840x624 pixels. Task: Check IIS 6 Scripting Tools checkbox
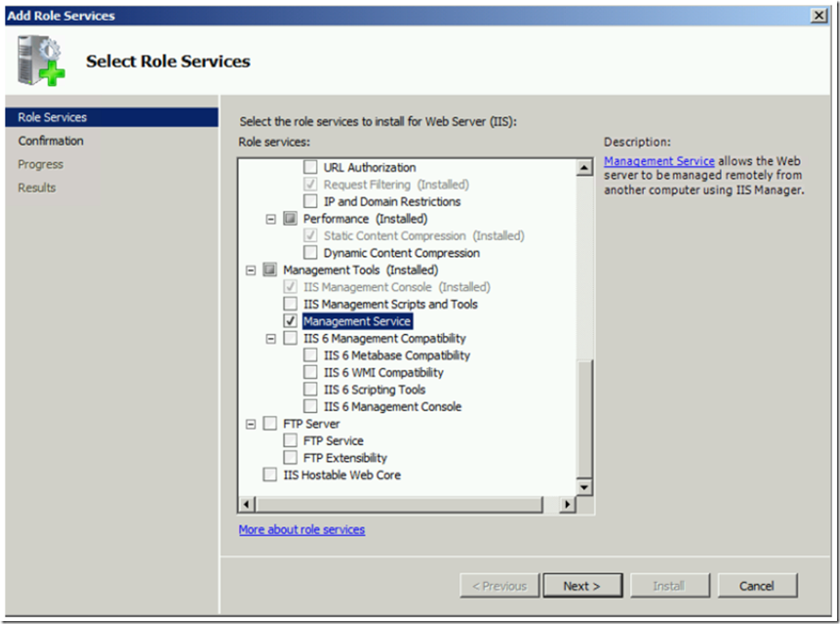coord(310,389)
